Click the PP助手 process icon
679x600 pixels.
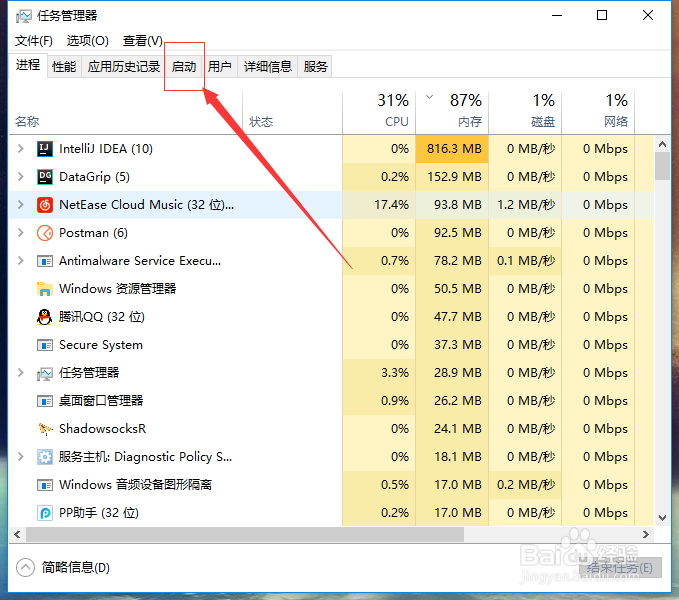pyautogui.click(x=45, y=513)
